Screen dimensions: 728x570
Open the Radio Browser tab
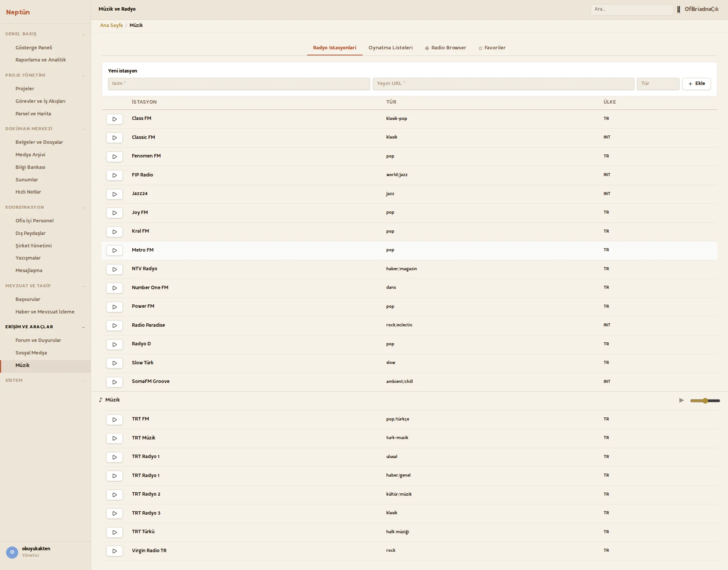point(446,48)
